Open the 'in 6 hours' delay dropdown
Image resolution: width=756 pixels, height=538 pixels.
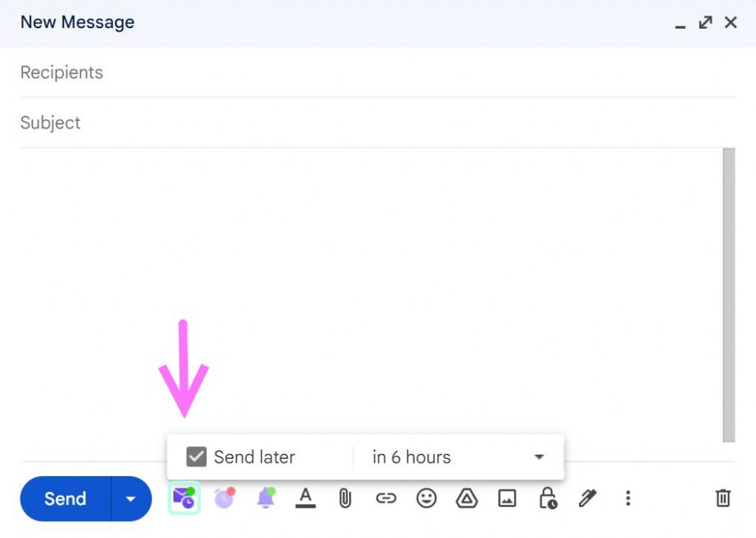pos(459,458)
